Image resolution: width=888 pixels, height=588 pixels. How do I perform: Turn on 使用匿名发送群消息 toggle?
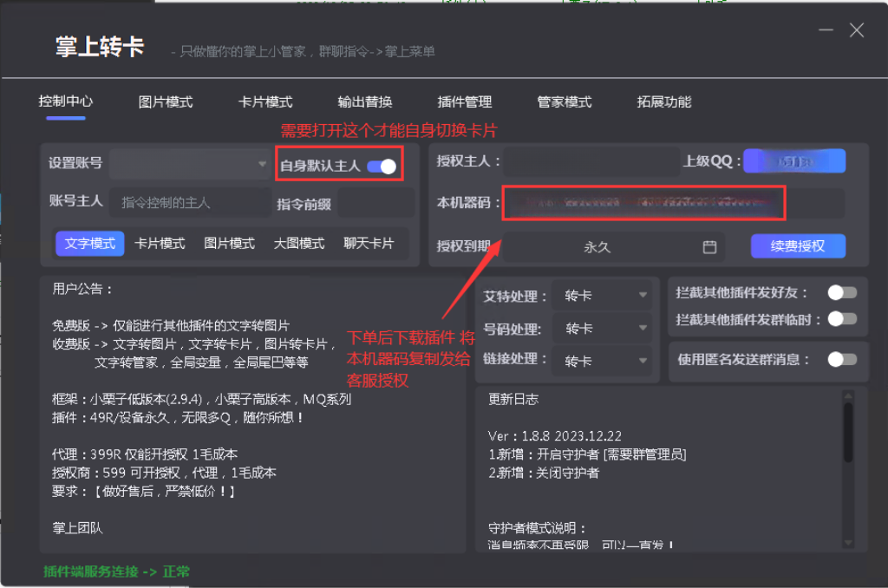(x=841, y=359)
